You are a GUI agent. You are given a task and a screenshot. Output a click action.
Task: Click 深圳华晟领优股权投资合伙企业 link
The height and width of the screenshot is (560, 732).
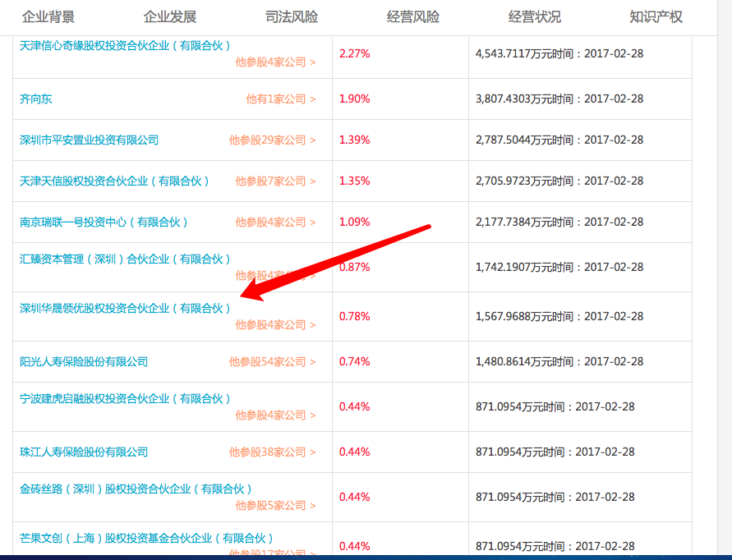click(x=126, y=308)
